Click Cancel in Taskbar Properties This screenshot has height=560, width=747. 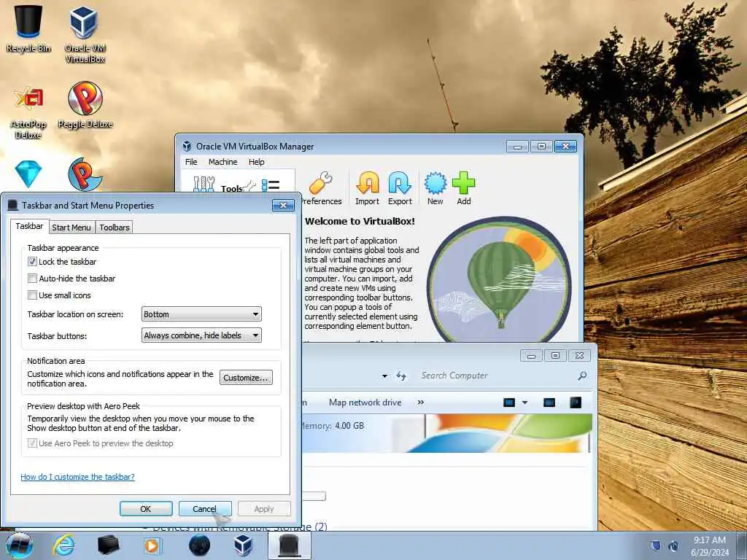pos(205,509)
